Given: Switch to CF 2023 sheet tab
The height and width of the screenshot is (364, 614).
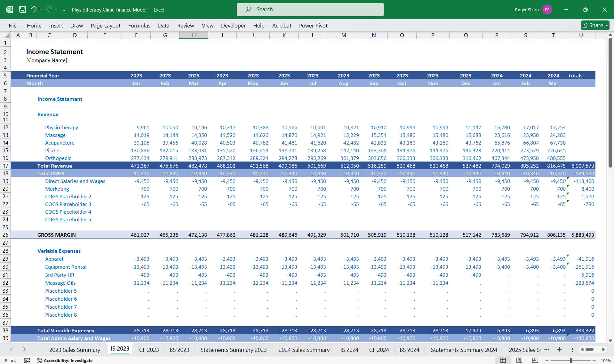Looking at the screenshot, I should 149,350.
